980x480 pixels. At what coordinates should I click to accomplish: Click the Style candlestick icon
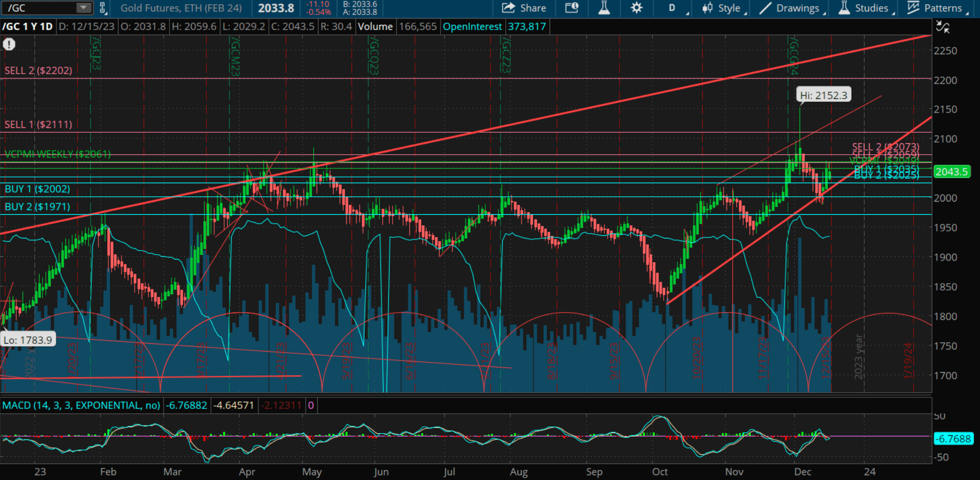point(708,8)
